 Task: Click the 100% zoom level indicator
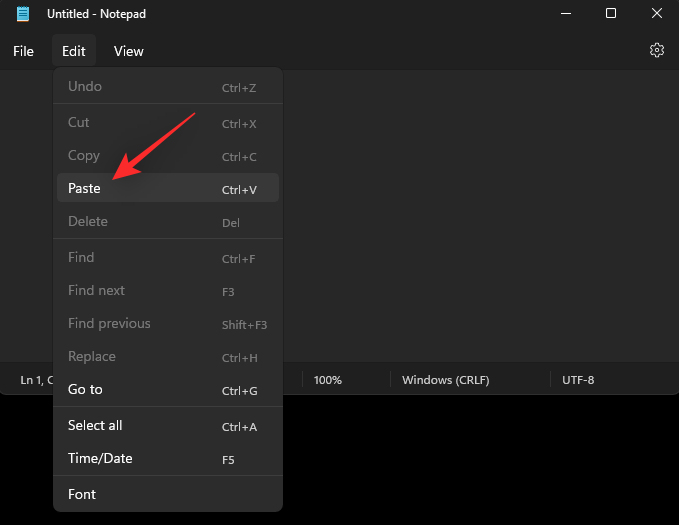pyautogui.click(x=328, y=380)
